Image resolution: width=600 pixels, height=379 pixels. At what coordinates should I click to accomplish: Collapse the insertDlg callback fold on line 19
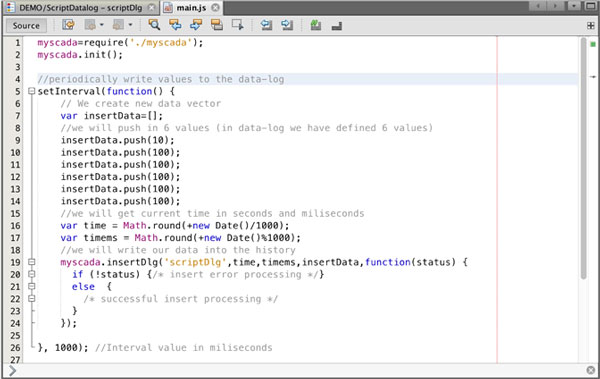pyautogui.click(x=31, y=262)
